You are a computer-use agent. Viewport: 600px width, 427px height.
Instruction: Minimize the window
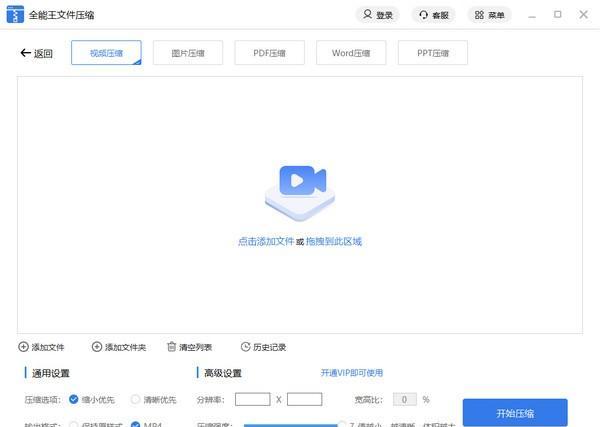532,15
